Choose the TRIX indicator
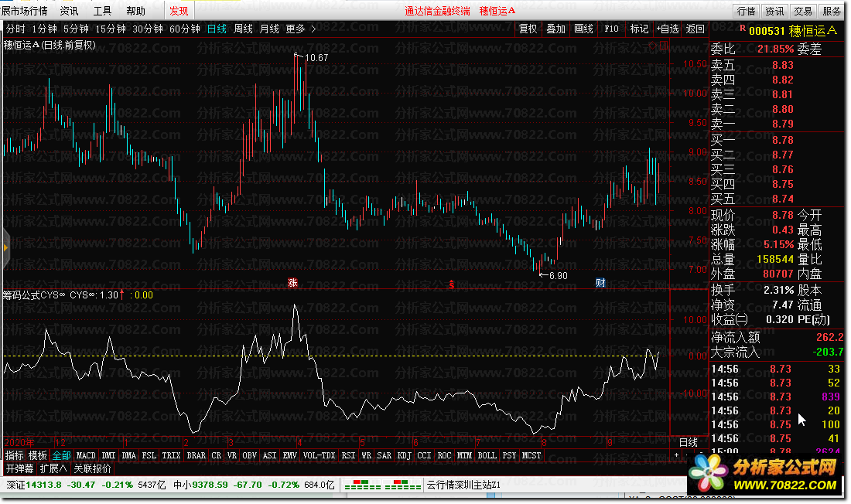This screenshot has width=851, height=504. 171,455
